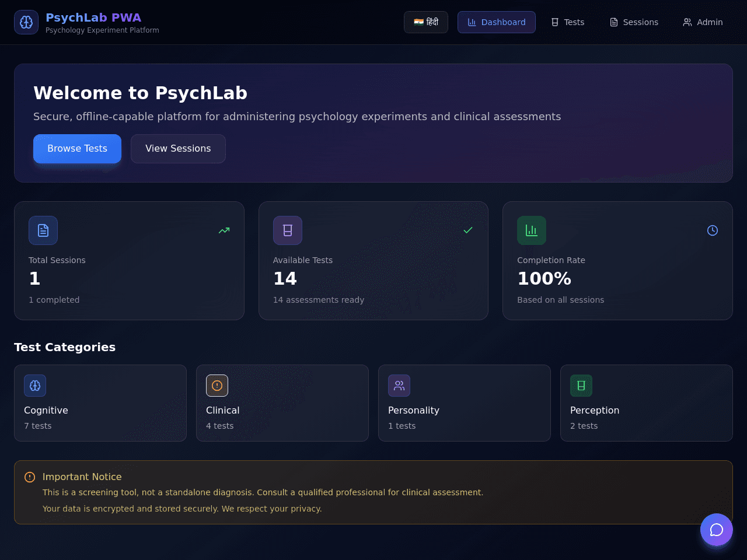
Task: Click the '4 tests' count
Action: 220,426
